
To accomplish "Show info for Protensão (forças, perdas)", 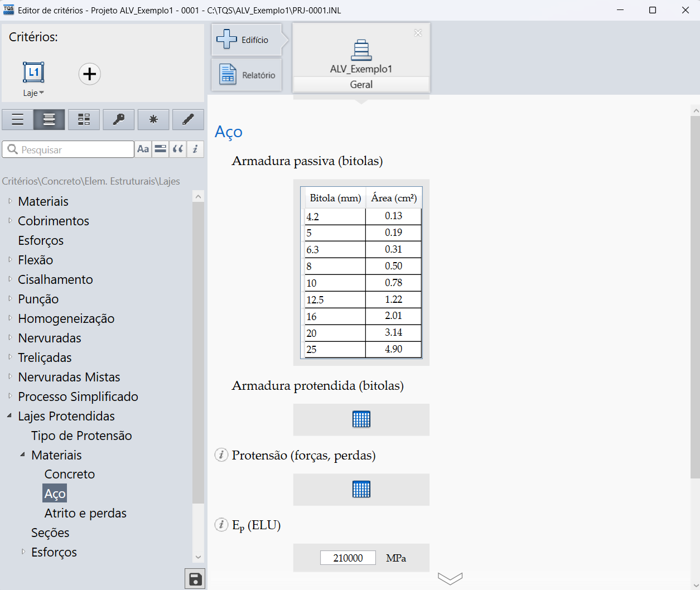I will point(221,455).
